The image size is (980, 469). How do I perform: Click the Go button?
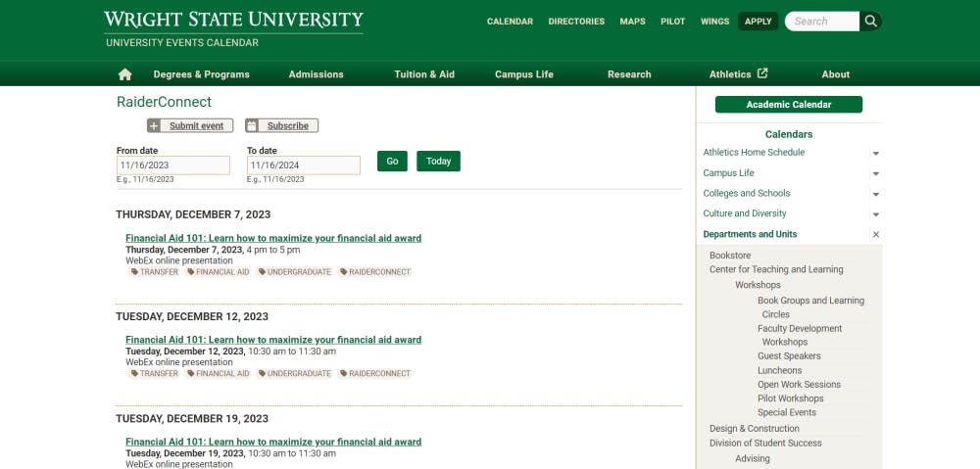392,162
